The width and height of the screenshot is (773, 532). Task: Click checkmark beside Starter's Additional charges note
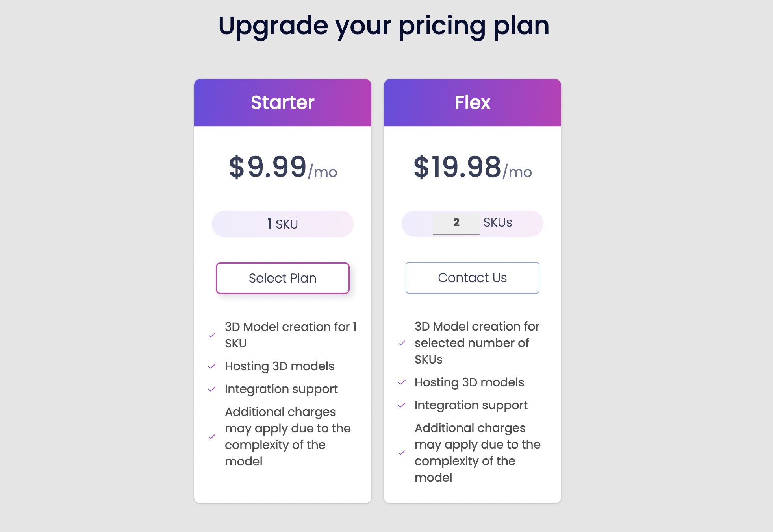[x=212, y=437]
